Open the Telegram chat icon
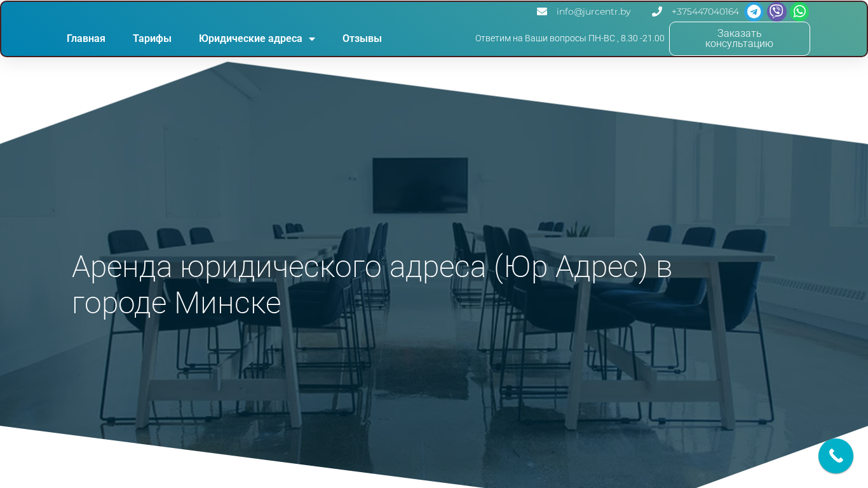868x488 pixels. click(x=754, y=11)
